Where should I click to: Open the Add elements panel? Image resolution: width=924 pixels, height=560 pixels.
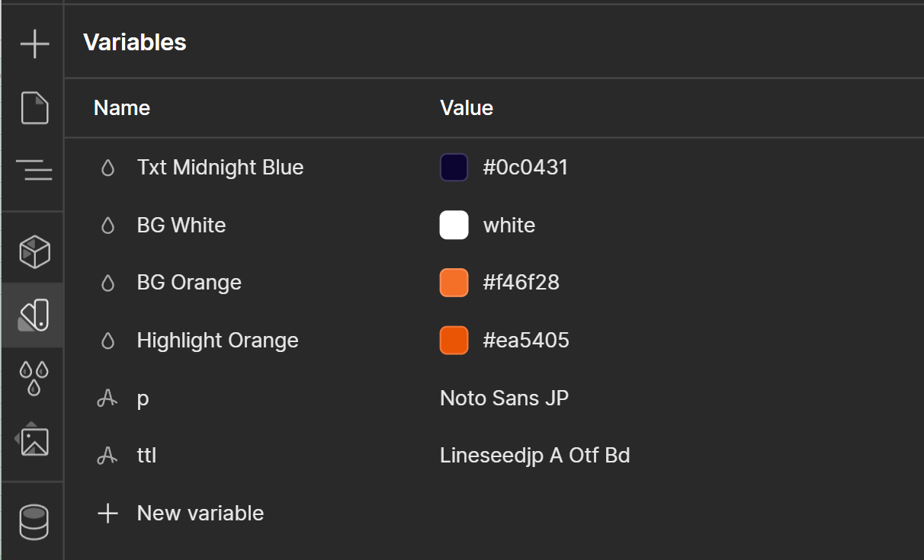34,43
